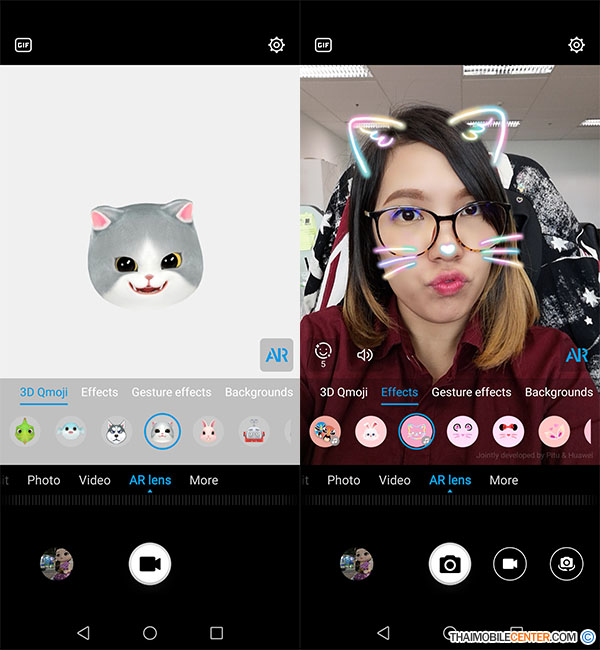
Task: Open settings gear on the right screen
Action: (x=576, y=45)
